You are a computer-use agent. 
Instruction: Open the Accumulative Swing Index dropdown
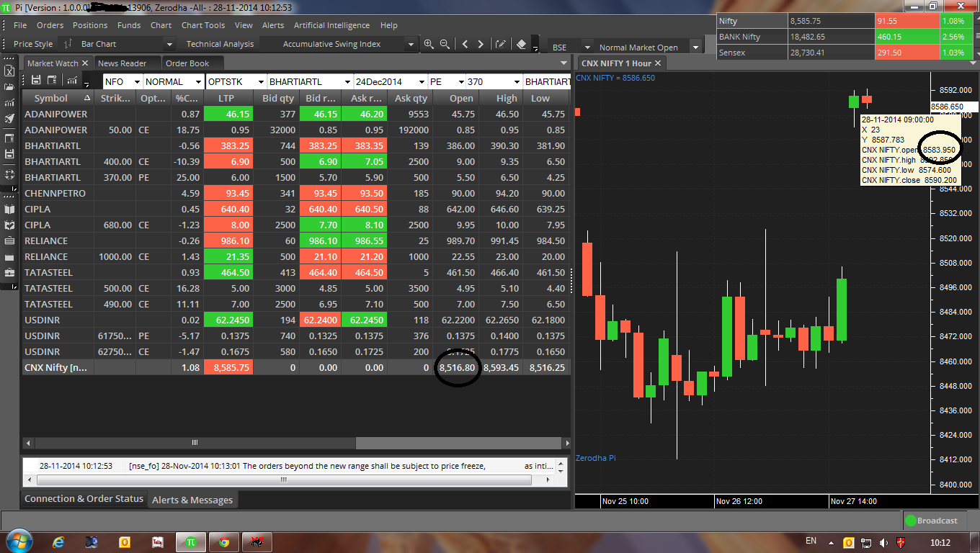pos(411,45)
